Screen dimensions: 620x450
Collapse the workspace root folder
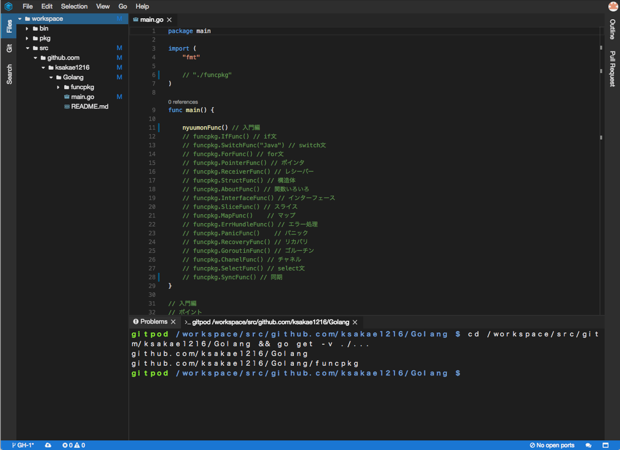(20, 19)
